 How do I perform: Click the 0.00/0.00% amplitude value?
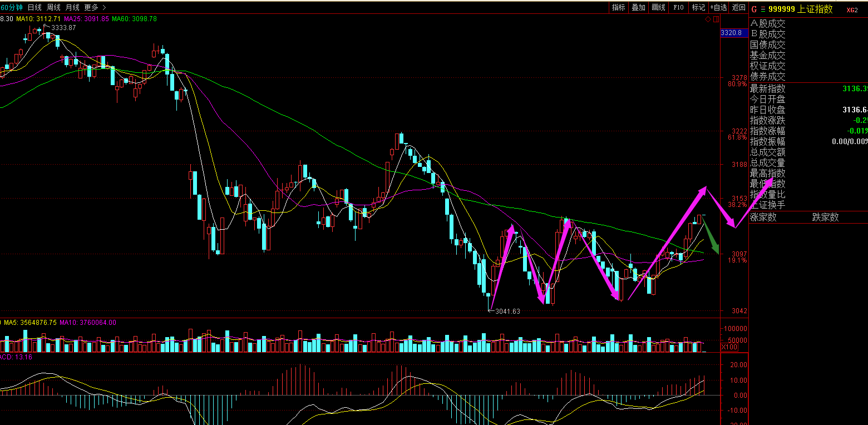click(850, 141)
